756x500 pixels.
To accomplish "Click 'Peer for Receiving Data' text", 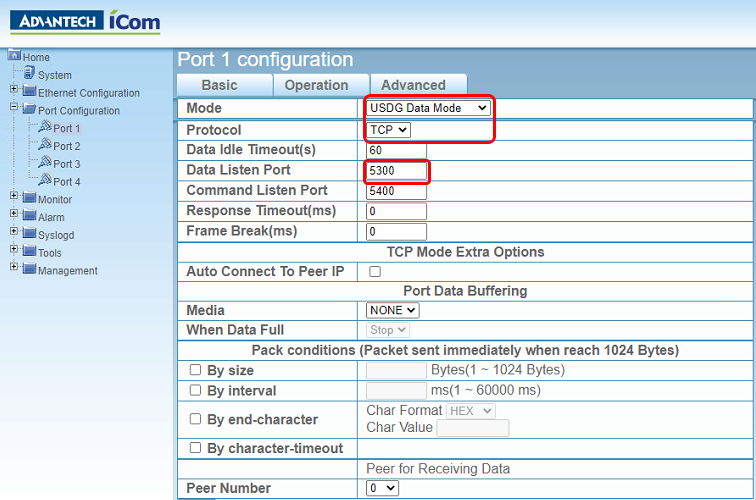I will [x=438, y=469].
